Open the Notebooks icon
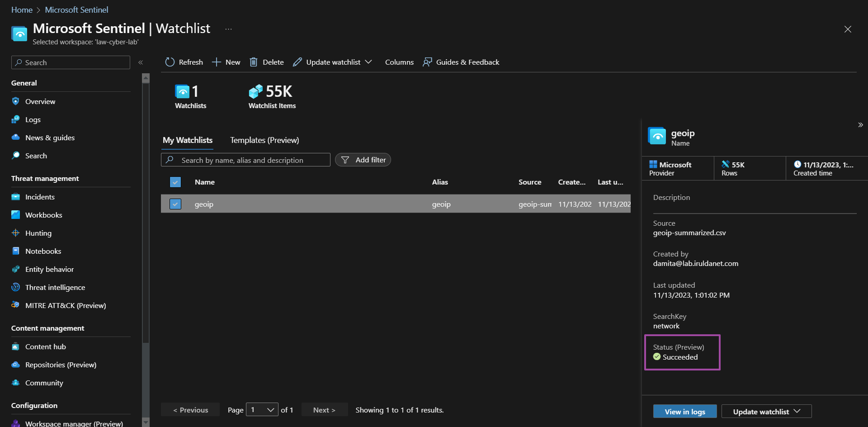This screenshot has height=427, width=868. [x=16, y=251]
